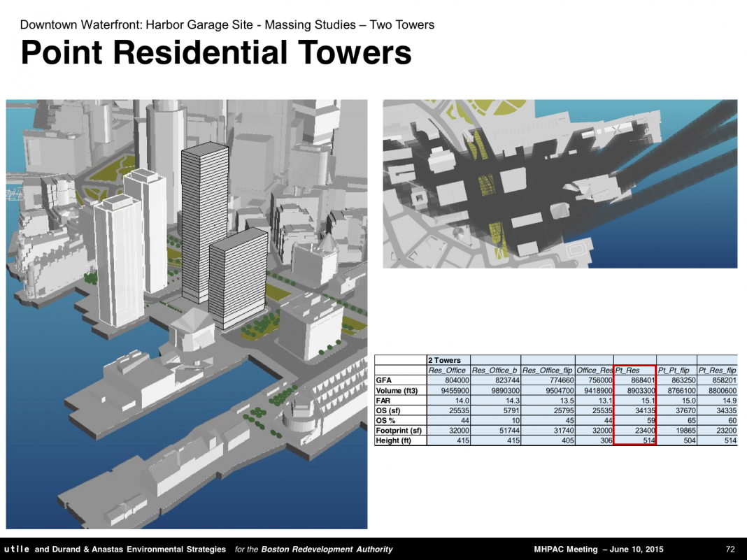Click the FAR value 13.1
Viewport: 747px width, 560px height.
(x=606, y=401)
